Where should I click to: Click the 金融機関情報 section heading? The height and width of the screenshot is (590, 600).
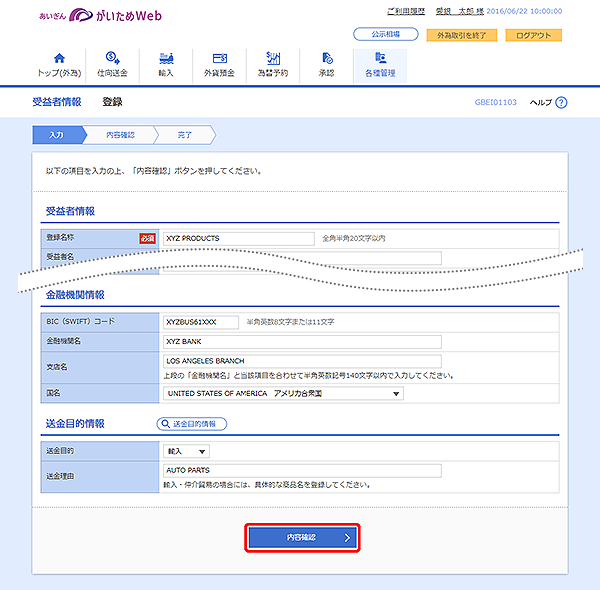click(x=75, y=295)
